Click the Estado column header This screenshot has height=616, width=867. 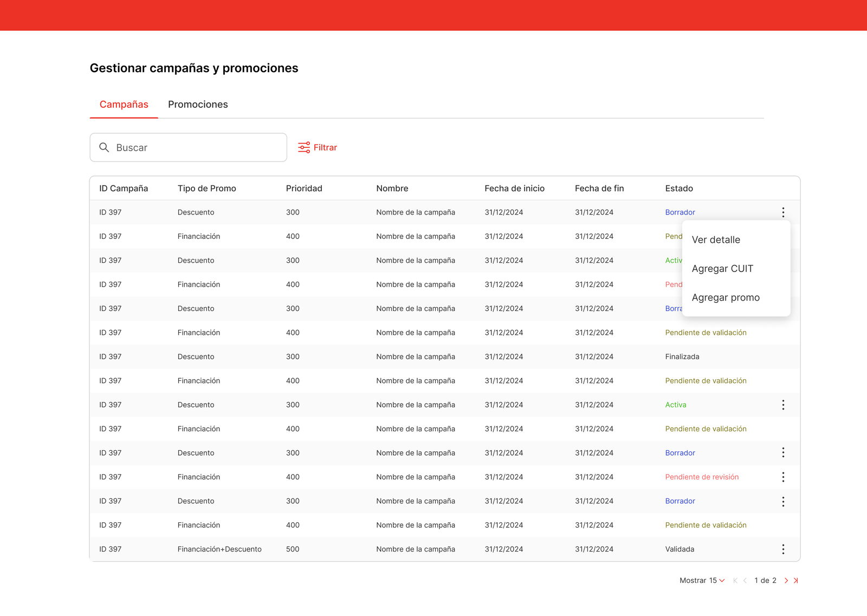coord(679,189)
